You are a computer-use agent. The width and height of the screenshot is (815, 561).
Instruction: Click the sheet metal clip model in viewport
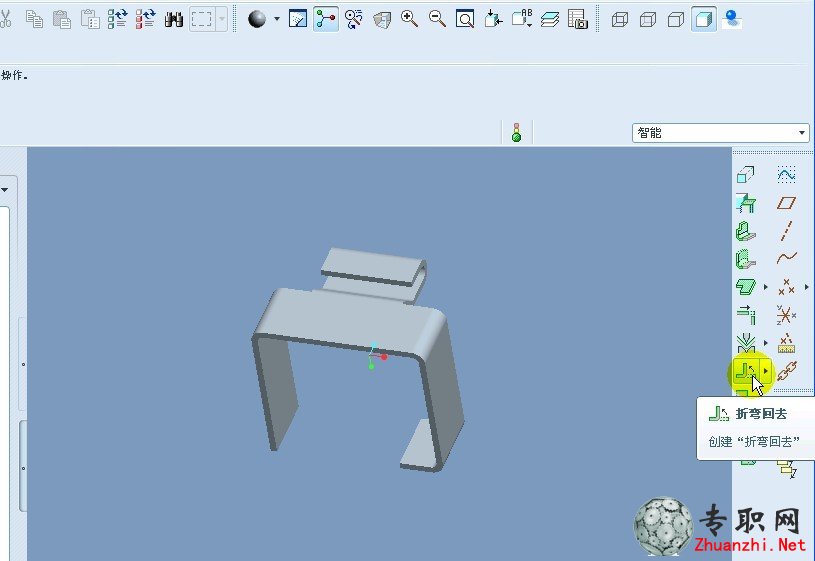coord(357,359)
